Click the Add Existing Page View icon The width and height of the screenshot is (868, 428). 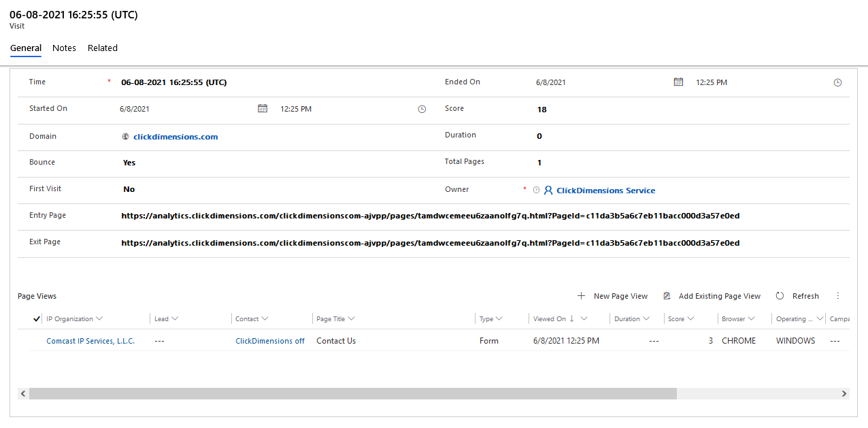[x=669, y=296]
